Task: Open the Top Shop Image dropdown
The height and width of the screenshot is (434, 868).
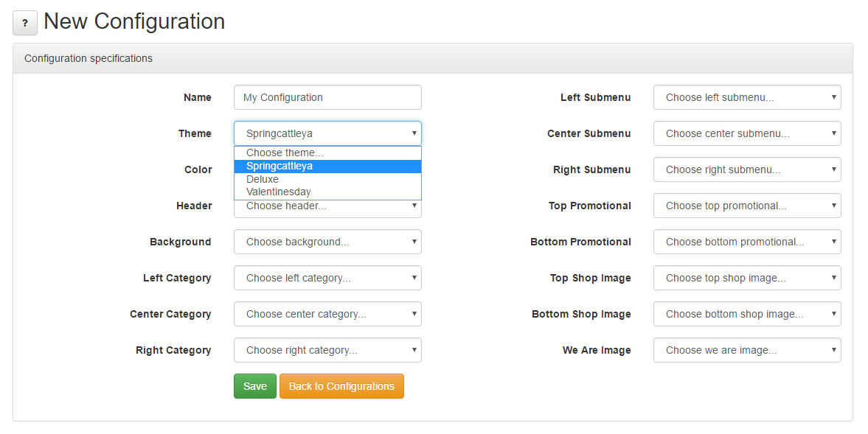Action: pyautogui.click(x=747, y=278)
